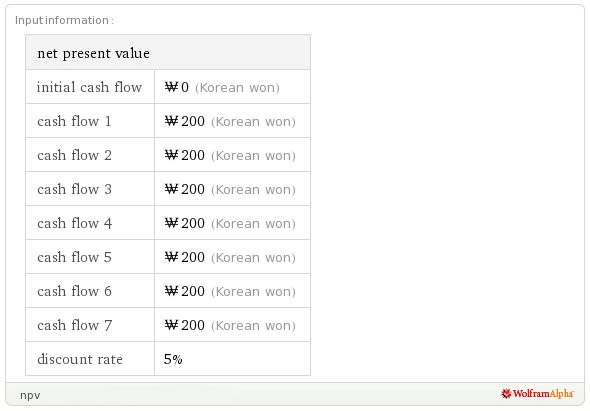Select the cash flow 7 ₩200 value
Image resolution: width=590 pixels, height=411 pixels.
[x=184, y=325]
